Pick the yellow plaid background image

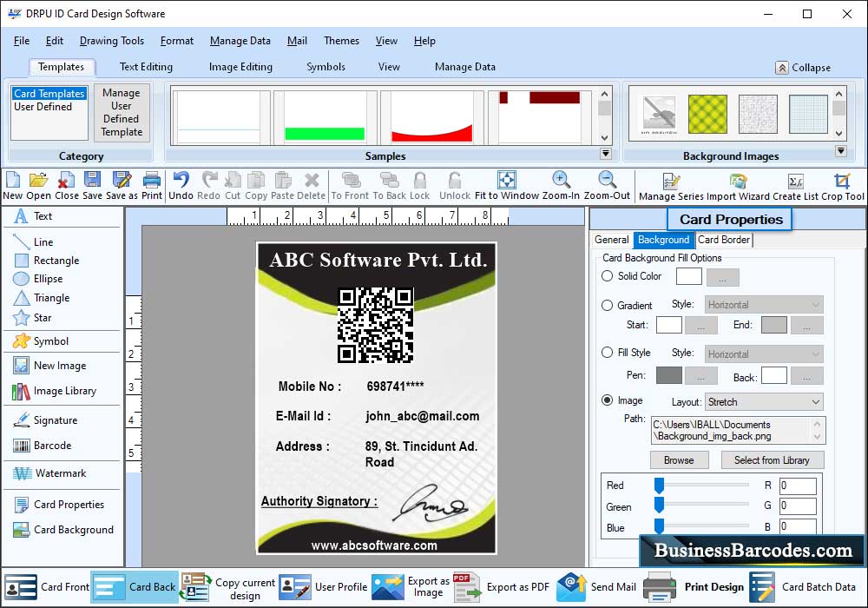707,114
